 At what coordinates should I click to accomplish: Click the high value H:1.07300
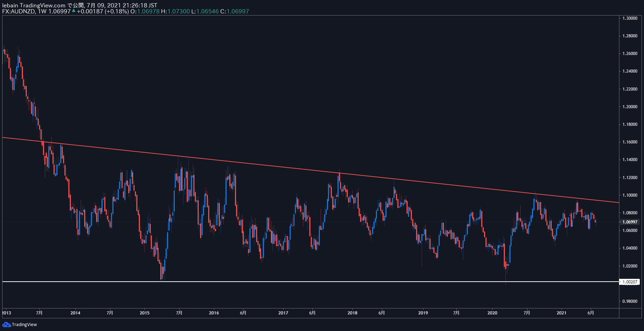[175, 11]
